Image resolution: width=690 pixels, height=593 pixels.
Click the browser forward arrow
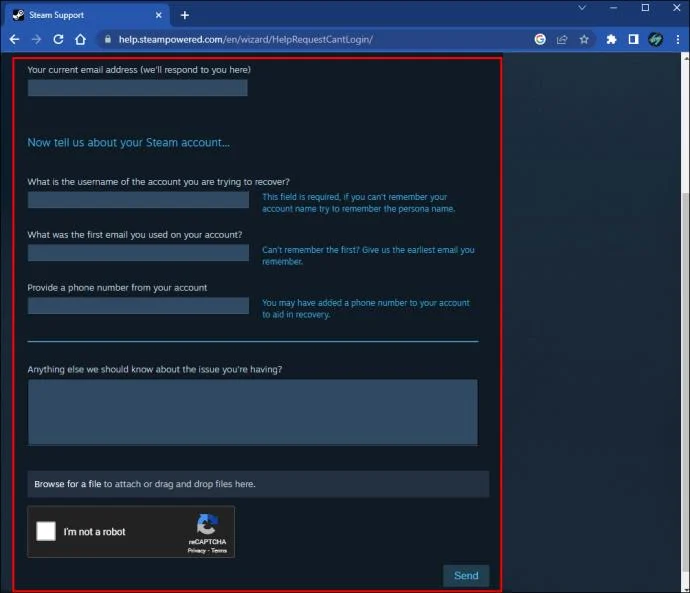click(37, 40)
